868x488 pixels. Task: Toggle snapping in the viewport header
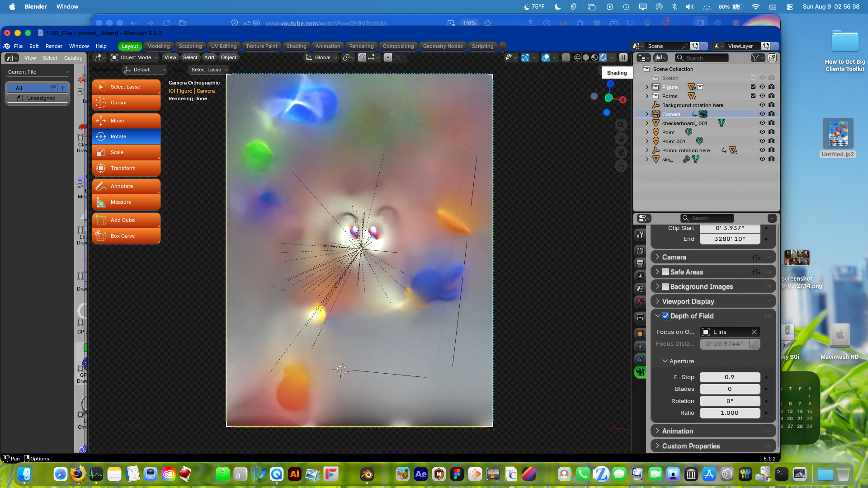[x=362, y=57]
